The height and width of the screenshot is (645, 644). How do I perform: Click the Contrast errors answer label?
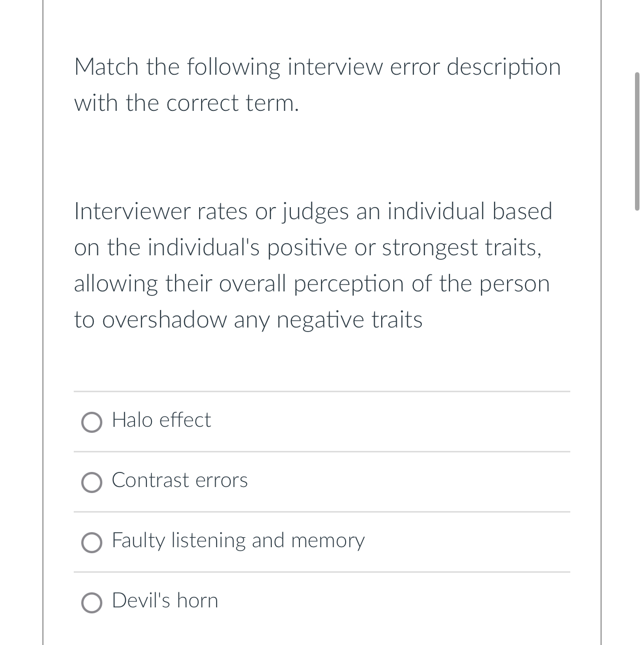coord(180,480)
